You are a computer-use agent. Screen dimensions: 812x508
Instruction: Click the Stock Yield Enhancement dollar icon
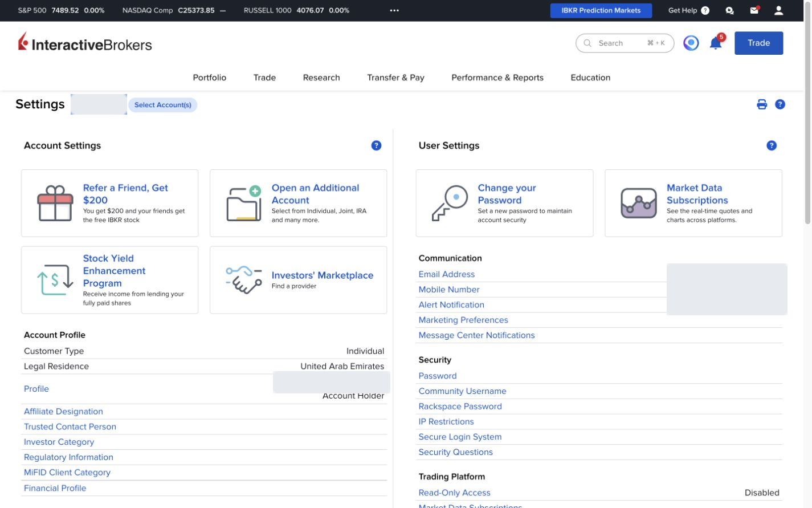point(55,280)
